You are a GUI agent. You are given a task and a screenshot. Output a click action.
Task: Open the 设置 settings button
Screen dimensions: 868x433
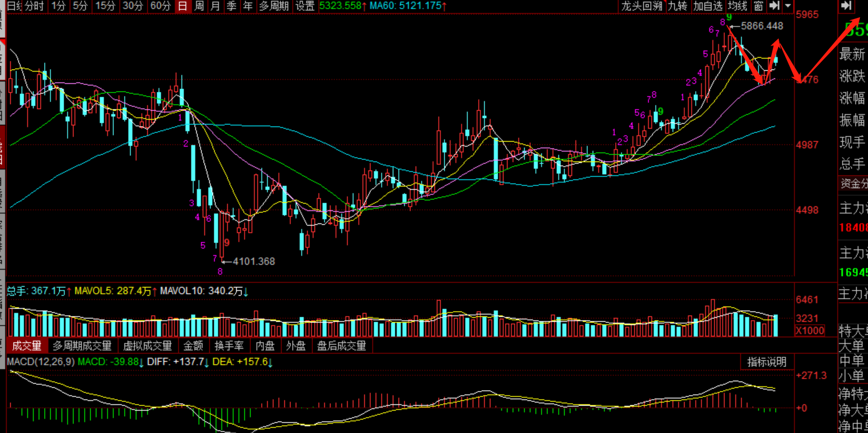pyautogui.click(x=305, y=6)
